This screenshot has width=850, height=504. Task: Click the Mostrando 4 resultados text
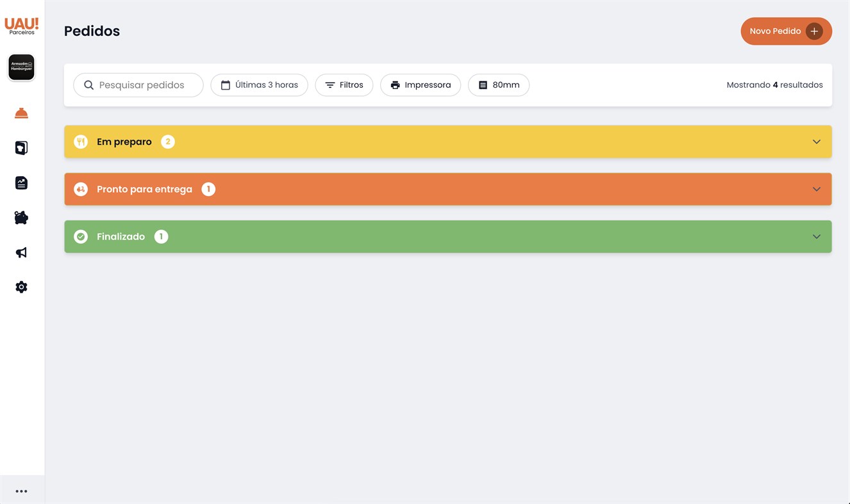pos(774,85)
